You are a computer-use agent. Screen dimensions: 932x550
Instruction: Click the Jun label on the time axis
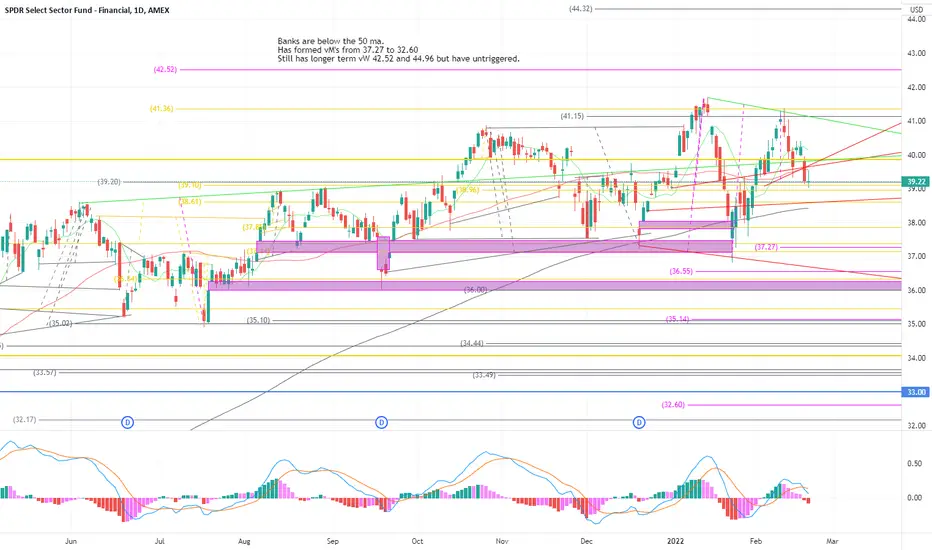(x=71, y=541)
